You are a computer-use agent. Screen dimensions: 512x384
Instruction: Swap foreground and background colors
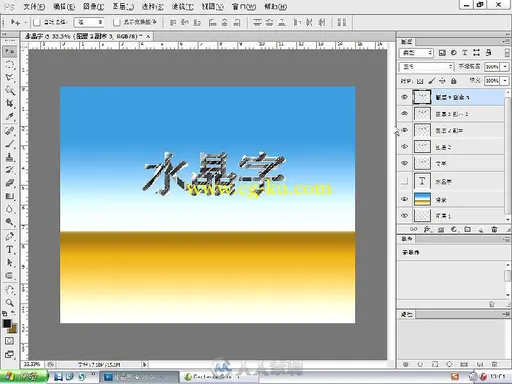click(x=13, y=313)
